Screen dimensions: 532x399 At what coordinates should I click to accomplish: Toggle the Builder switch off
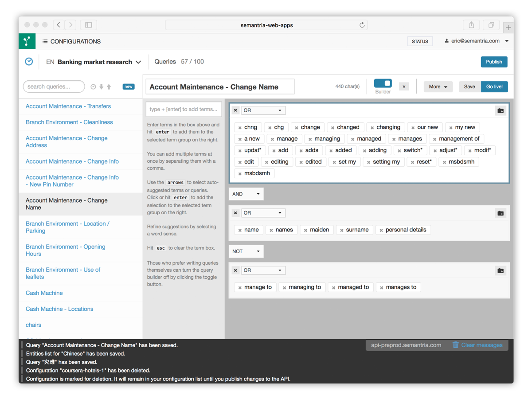[383, 83]
